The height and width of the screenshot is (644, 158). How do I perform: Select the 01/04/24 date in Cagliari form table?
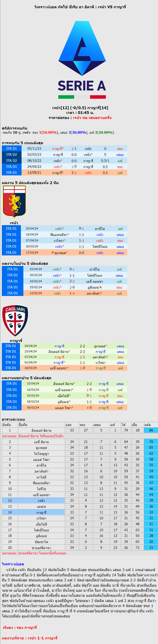[x=30, y=362]
